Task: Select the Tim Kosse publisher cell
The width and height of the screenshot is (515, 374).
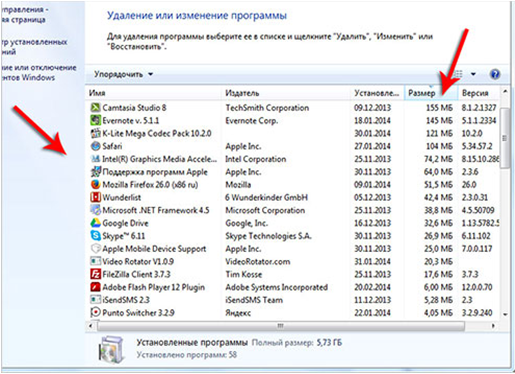Action: (x=244, y=274)
